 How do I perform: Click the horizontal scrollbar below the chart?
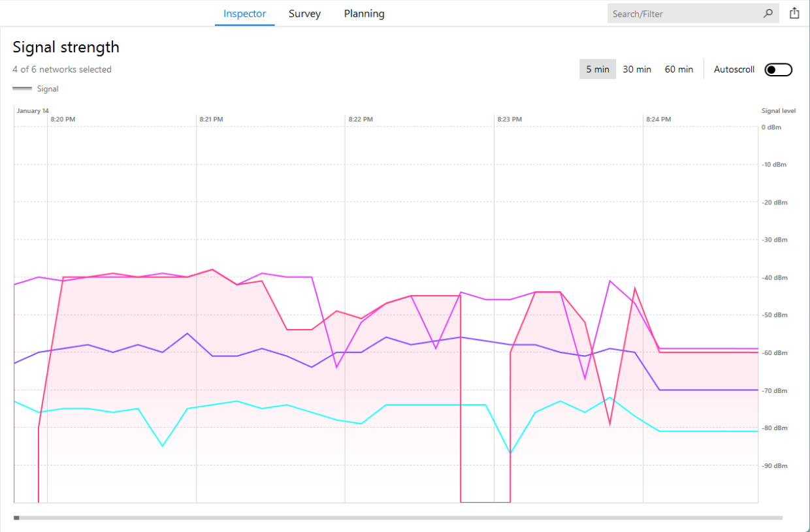pos(261,517)
